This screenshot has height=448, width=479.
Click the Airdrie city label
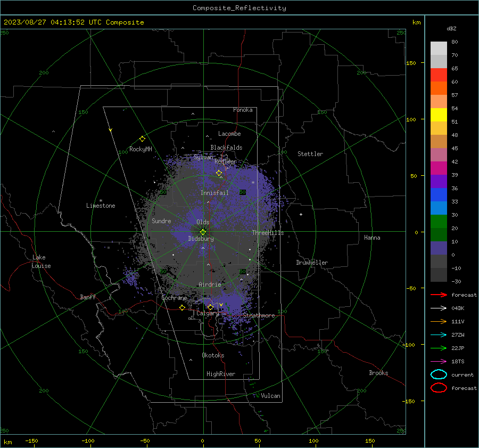pos(210,284)
